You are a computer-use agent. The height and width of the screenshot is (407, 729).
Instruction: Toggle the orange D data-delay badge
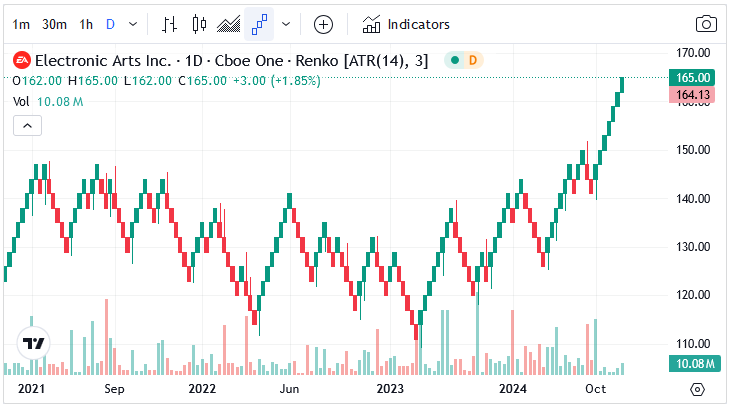(473, 61)
